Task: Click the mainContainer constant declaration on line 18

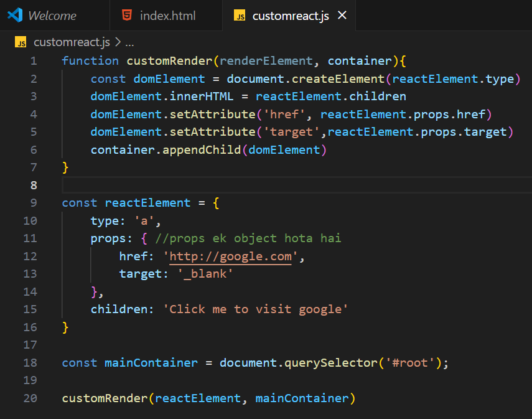Action: (x=151, y=363)
